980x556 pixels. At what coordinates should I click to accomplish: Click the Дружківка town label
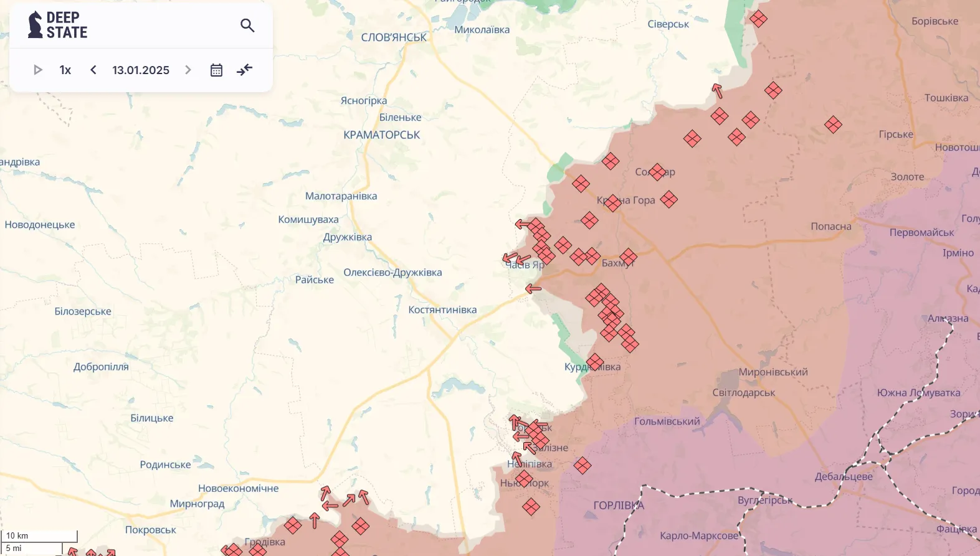(x=348, y=237)
